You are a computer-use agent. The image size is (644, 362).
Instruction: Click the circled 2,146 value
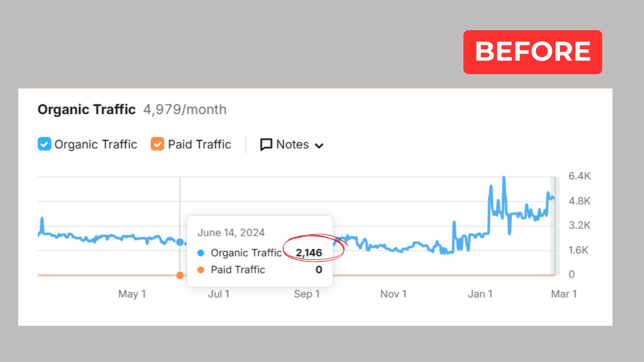coord(309,253)
